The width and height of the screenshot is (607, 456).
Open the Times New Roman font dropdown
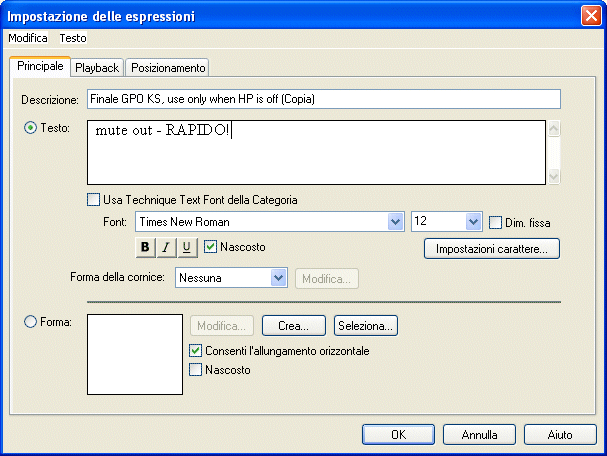tap(395, 222)
